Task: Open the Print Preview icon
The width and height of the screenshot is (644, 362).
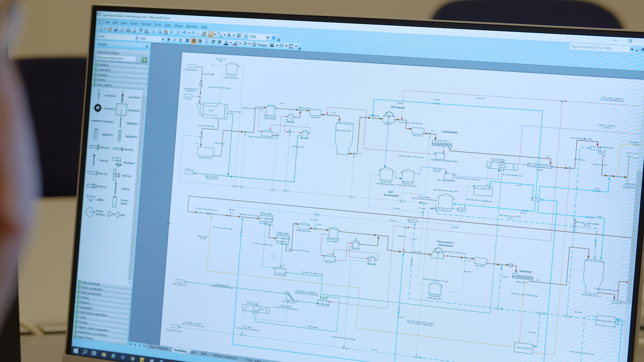Action: 135,31
